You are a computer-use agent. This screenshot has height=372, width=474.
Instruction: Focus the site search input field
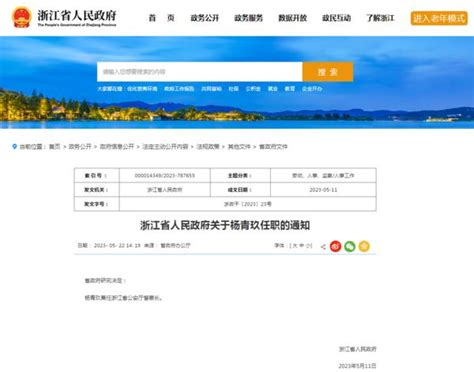tap(200, 72)
